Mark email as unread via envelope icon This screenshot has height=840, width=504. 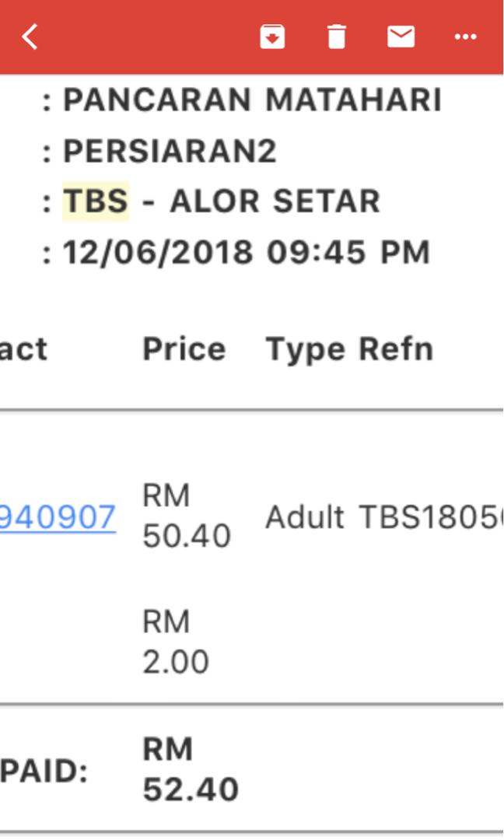tap(401, 37)
